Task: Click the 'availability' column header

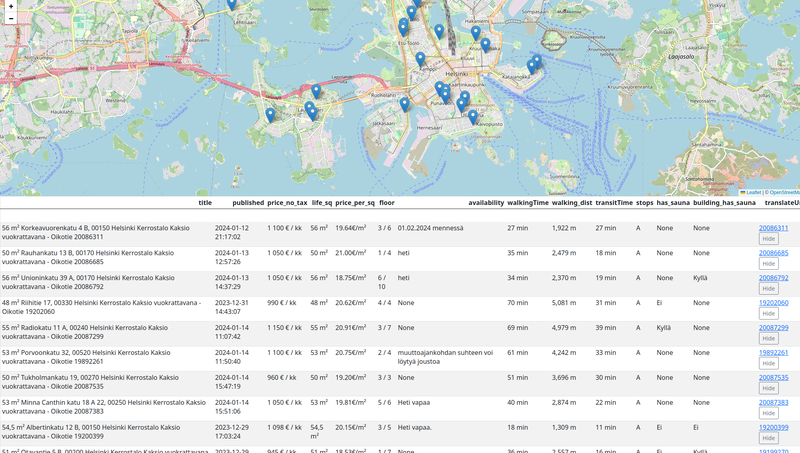Action: [x=486, y=203]
